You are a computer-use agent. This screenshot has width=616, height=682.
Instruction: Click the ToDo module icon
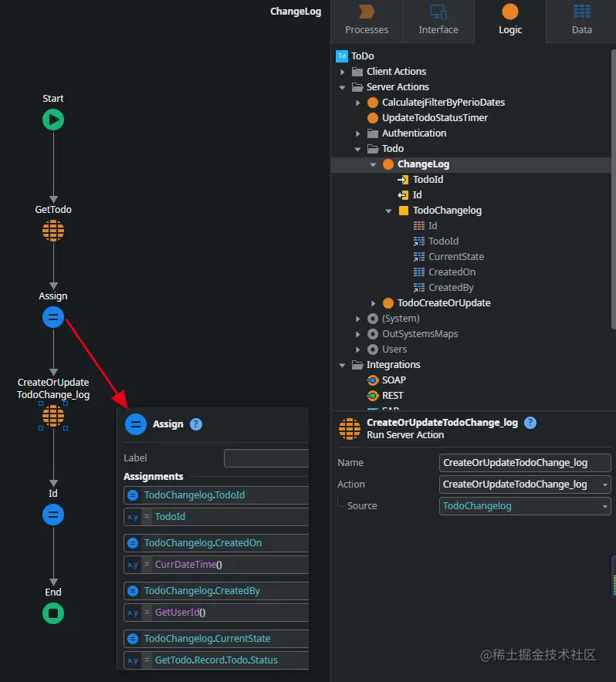(x=342, y=56)
